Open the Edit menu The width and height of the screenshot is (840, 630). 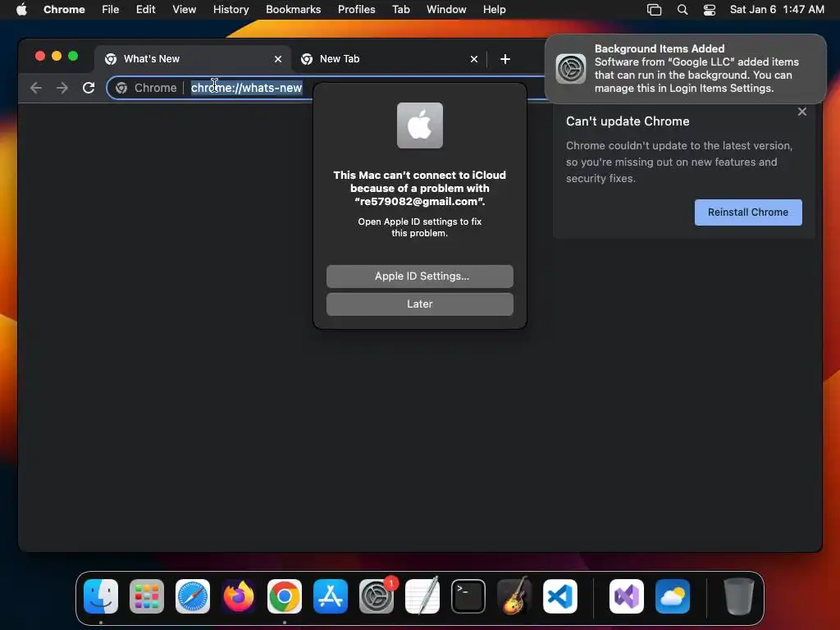[145, 10]
